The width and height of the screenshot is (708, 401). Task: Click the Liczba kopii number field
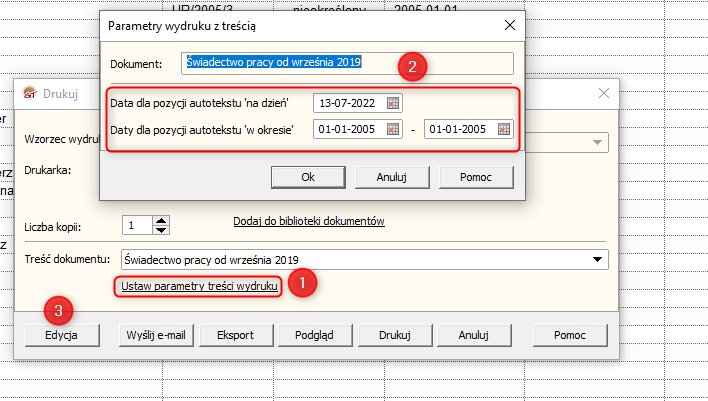click(137, 225)
